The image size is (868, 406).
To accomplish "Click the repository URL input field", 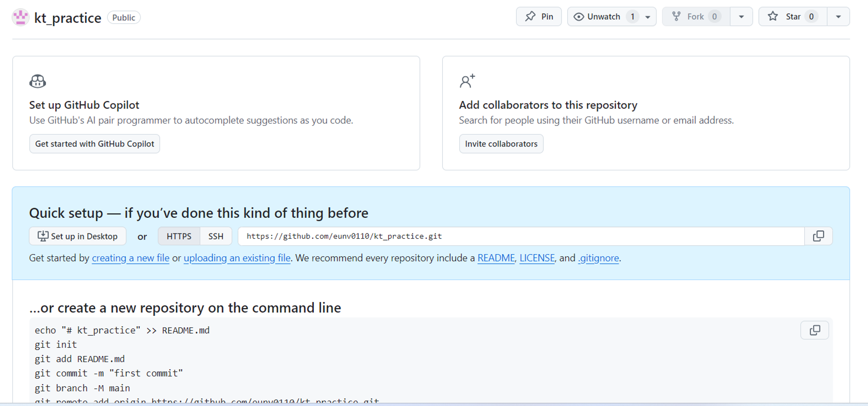I will 521,236.
